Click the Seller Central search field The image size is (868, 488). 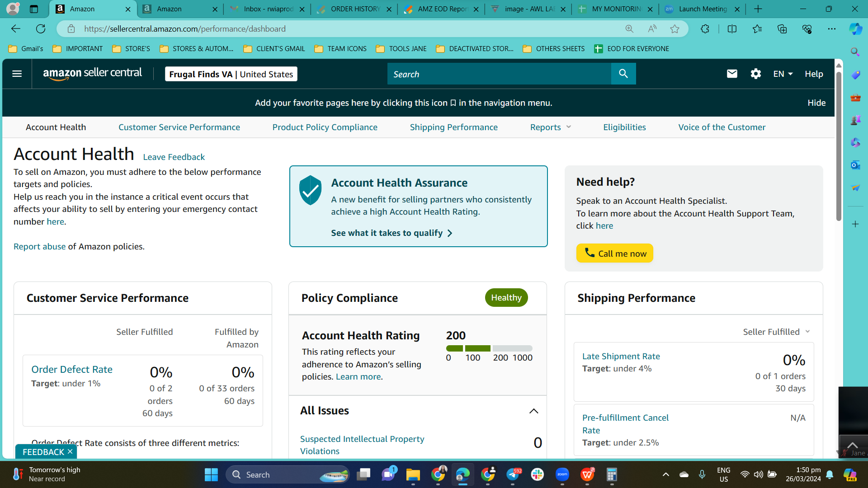click(x=499, y=74)
